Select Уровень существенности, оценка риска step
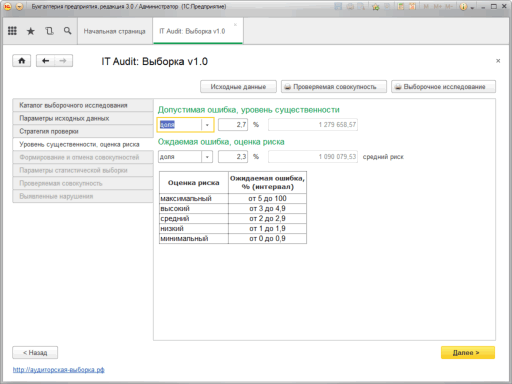512x384 pixels. pos(83,144)
